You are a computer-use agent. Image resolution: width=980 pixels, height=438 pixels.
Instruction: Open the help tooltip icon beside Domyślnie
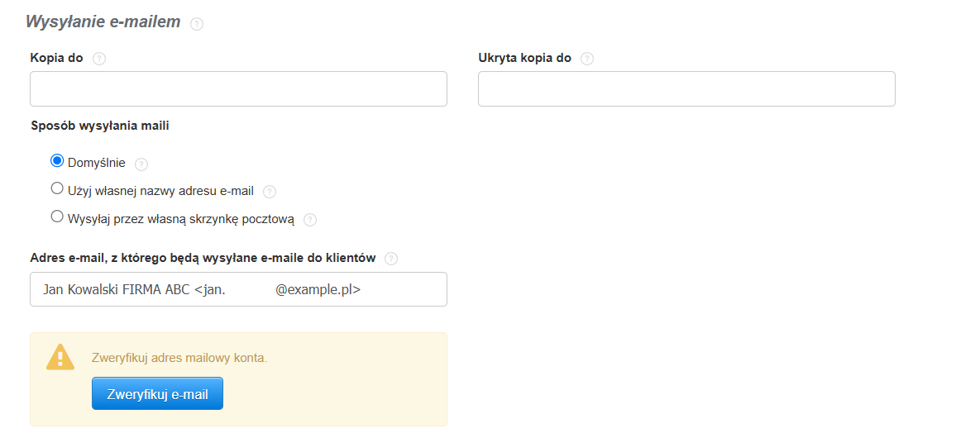(x=141, y=164)
